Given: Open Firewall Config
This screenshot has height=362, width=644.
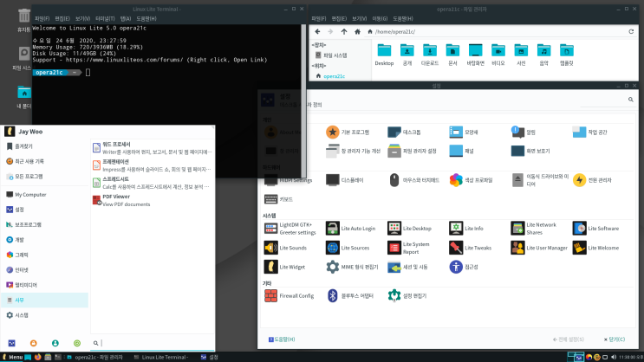Looking at the screenshot, I should click(289, 295).
